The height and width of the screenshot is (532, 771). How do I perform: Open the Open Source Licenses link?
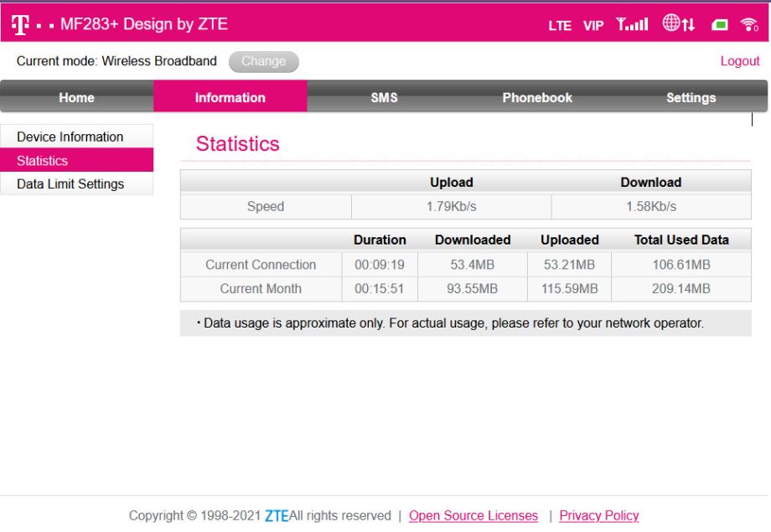(473, 515)
